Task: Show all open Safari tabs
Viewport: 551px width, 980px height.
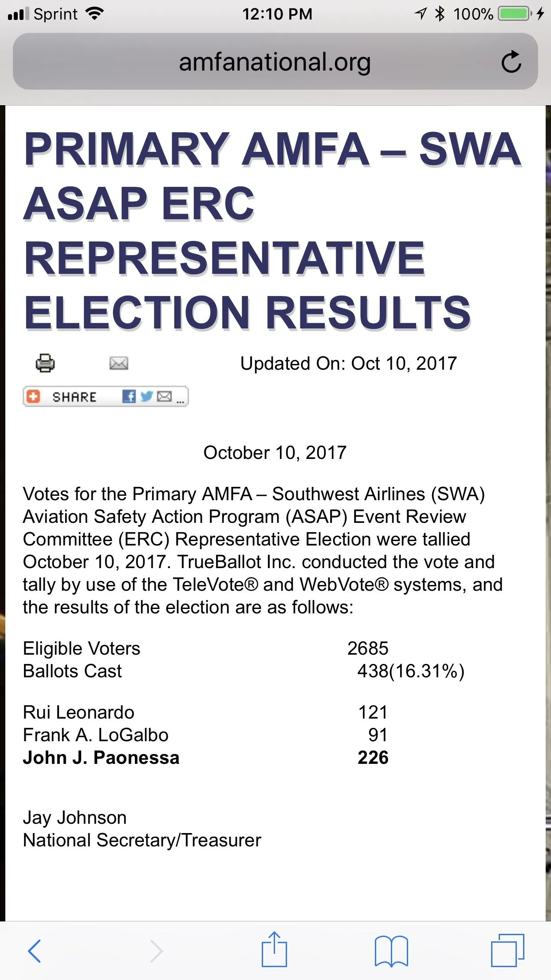Action: pyautogui.click(x=508, y=951)
